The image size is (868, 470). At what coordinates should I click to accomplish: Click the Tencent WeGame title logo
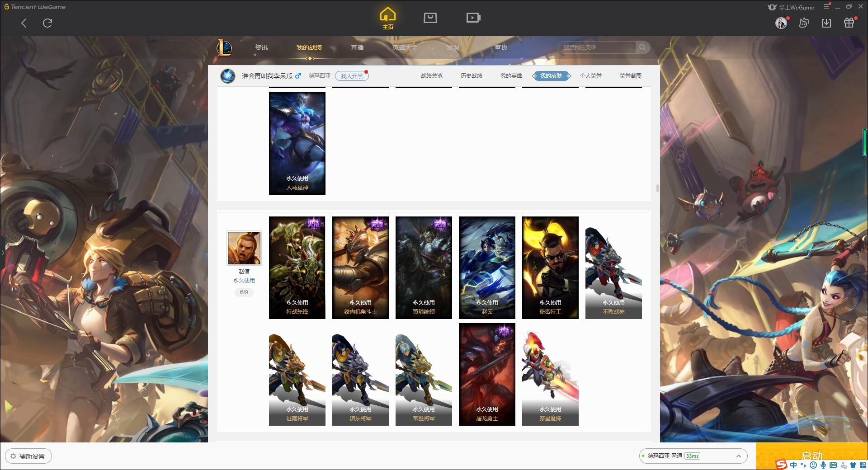(x=35, y=7)
